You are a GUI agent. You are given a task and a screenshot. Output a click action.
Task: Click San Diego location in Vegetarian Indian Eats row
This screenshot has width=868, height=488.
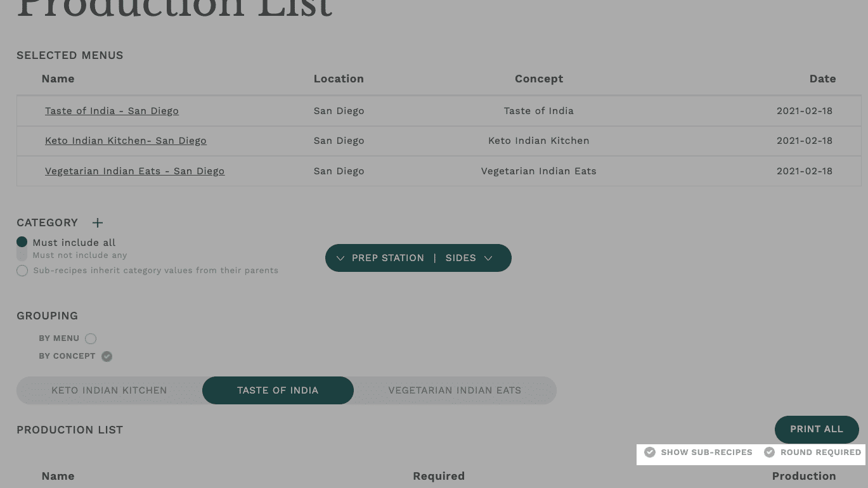pos(339,171)
